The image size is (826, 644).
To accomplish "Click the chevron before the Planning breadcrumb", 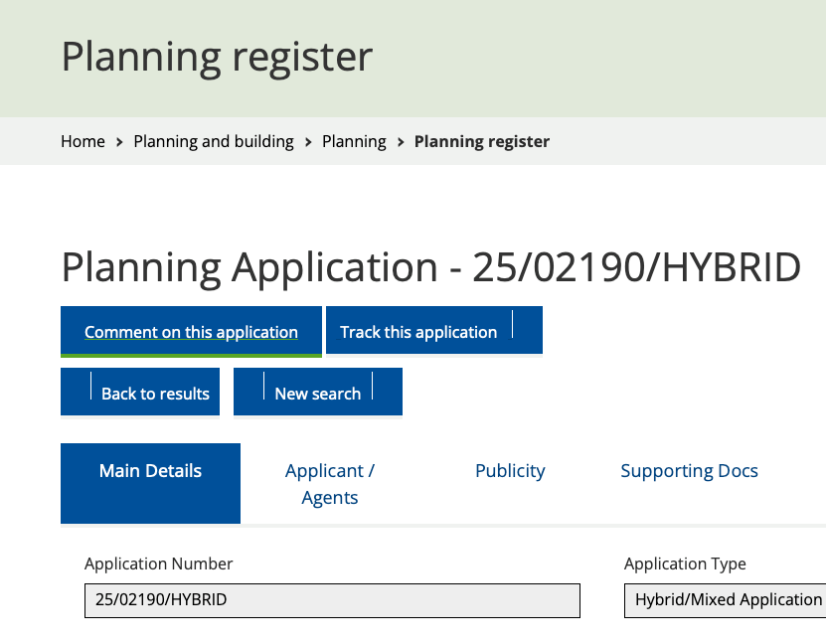I will coord(308,142).
